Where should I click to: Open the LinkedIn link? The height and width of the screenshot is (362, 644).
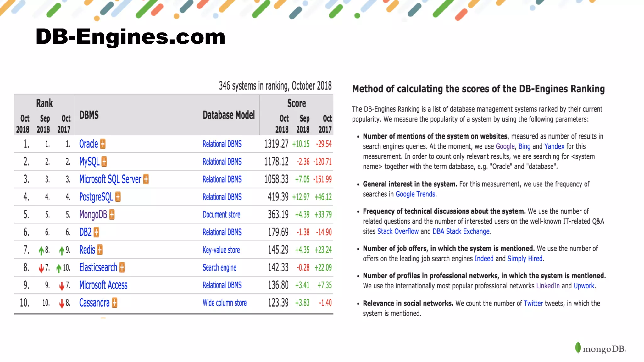pyautogui.click(x=548, y=286)
